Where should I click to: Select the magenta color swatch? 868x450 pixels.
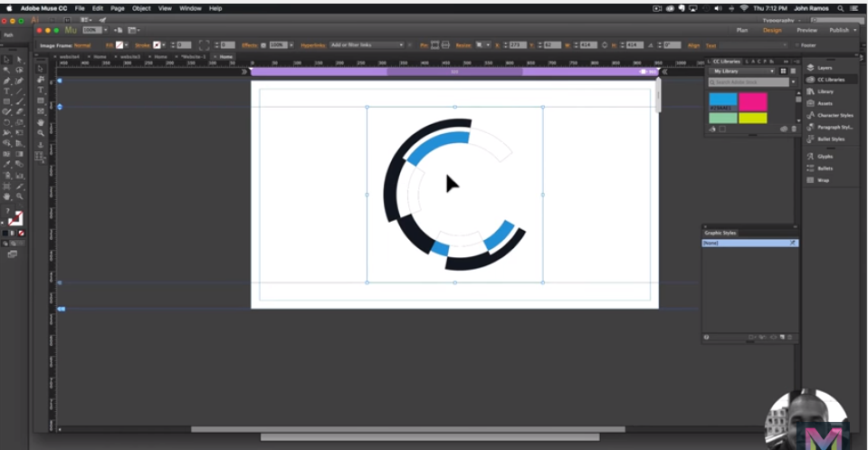click(753, 101)
